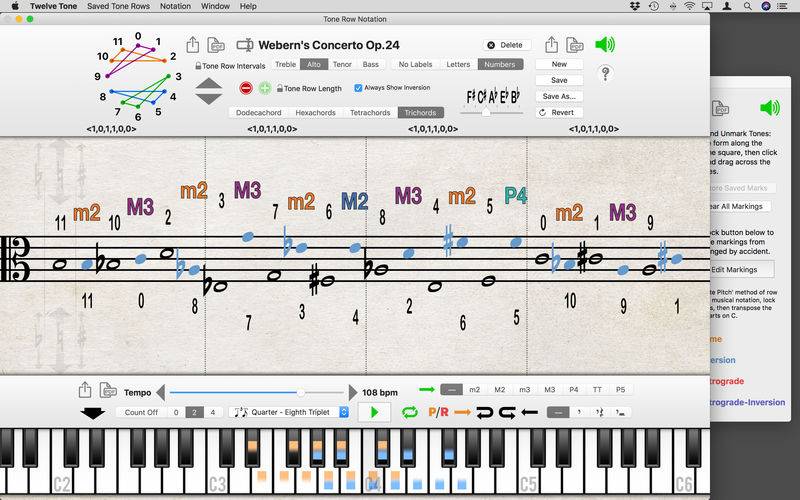
Task: Select the Hexachords segmentation
Action: point(315,112)
